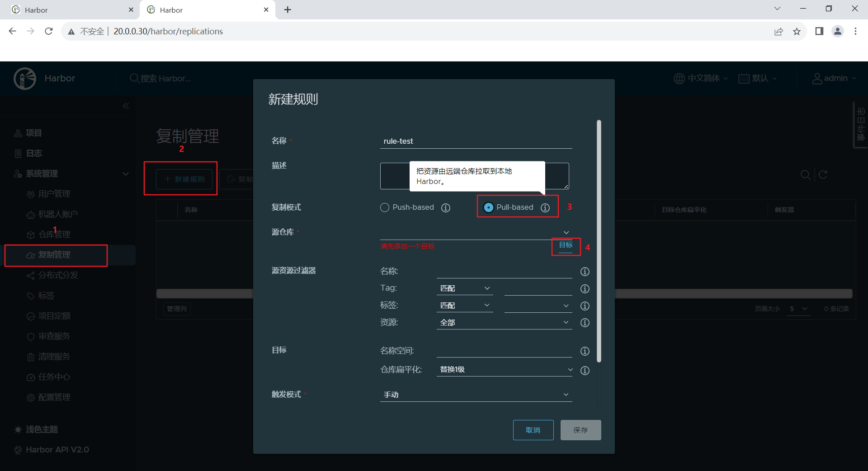Open 默认 calendar dropdown in header
868x471 pixels.
758,79
